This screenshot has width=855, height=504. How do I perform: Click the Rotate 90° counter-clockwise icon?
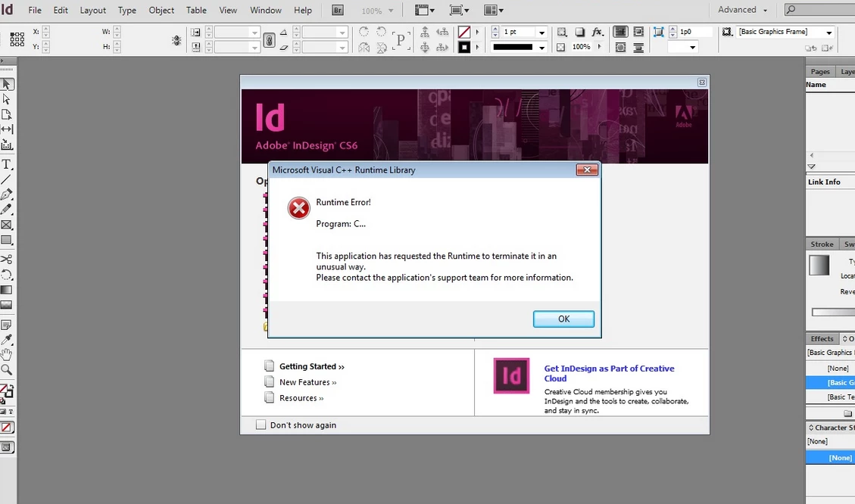[381, 32]
